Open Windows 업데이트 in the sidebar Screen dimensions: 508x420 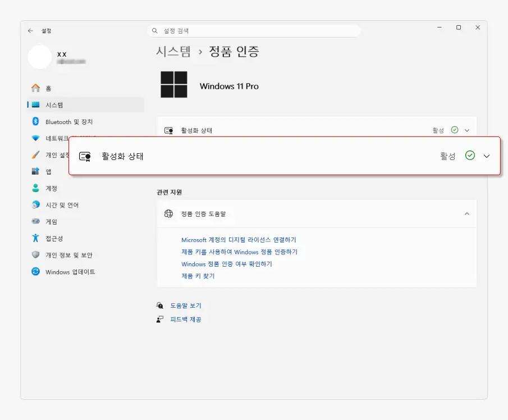click(x=85, y=272)
